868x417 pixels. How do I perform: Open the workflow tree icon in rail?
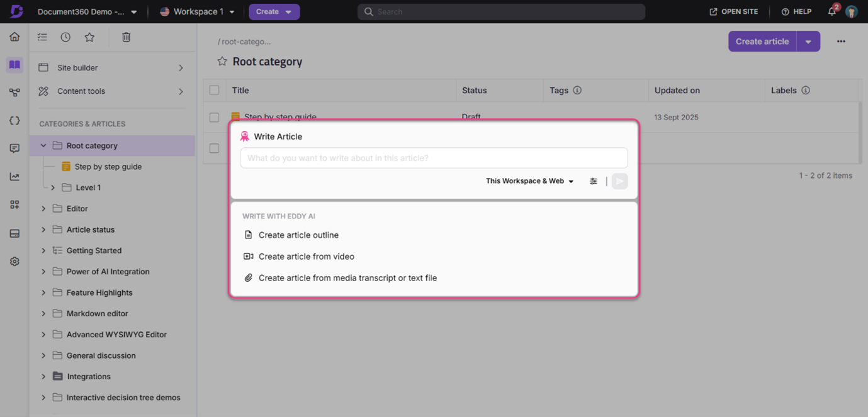14,92
